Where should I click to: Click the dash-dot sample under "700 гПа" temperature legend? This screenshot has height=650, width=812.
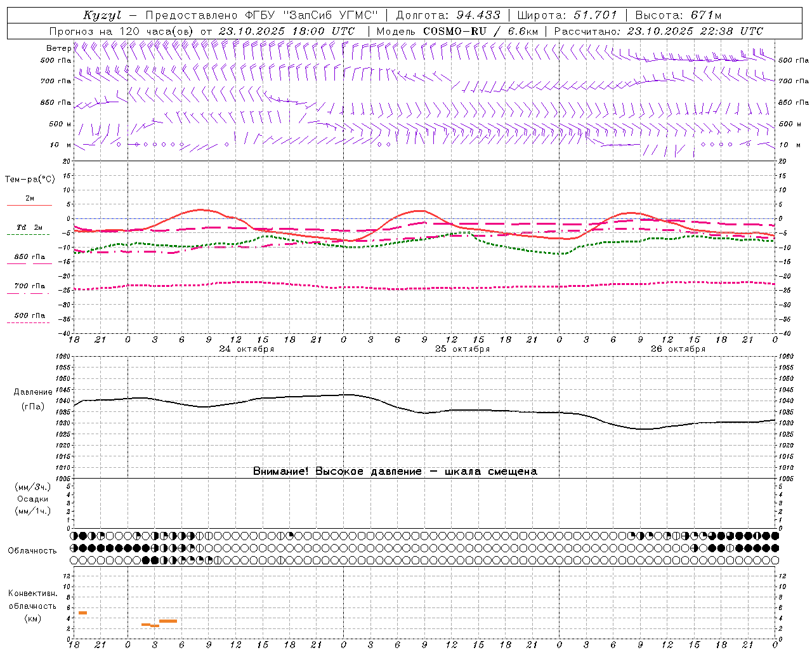pos(29,293)
